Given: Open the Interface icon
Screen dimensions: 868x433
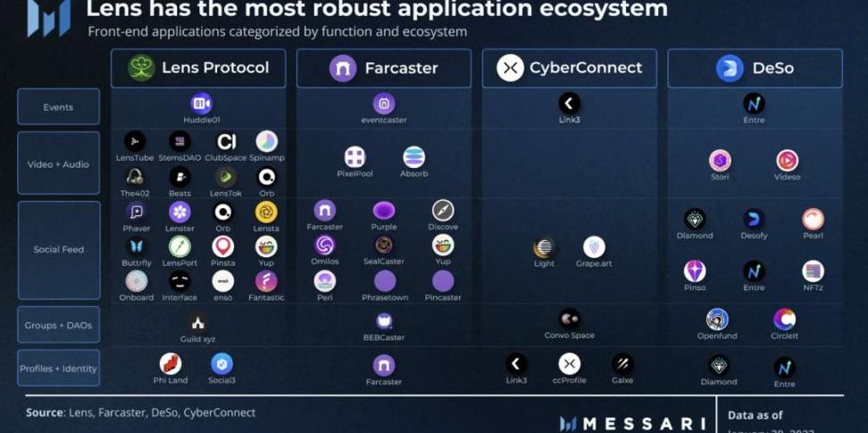Looking at the screenshot, I should (x=179, y=281).
